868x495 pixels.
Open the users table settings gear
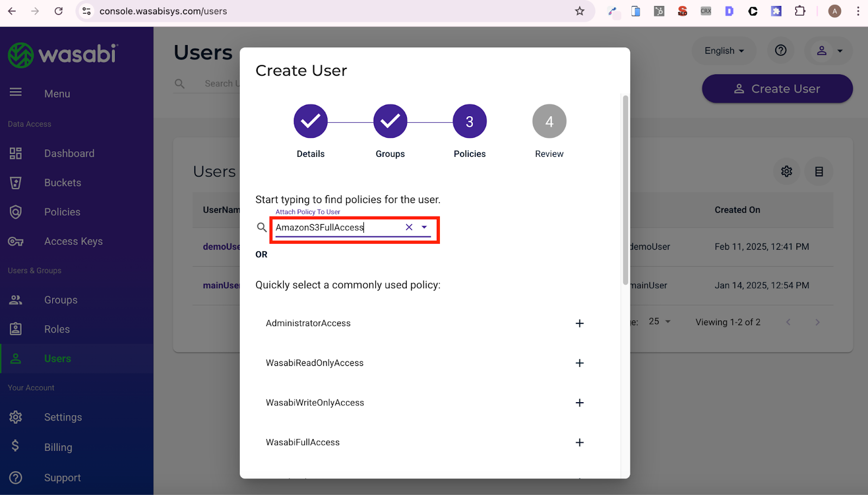(x=787, y=172)
